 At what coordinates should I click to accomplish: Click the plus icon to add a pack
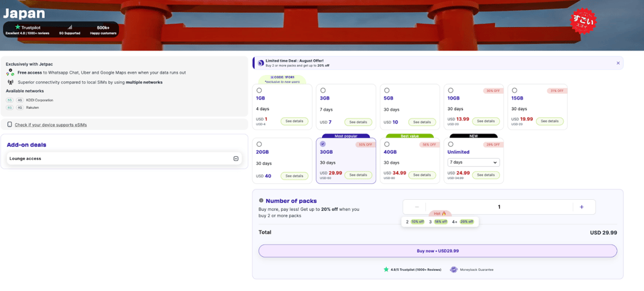(x=582, y=207)
